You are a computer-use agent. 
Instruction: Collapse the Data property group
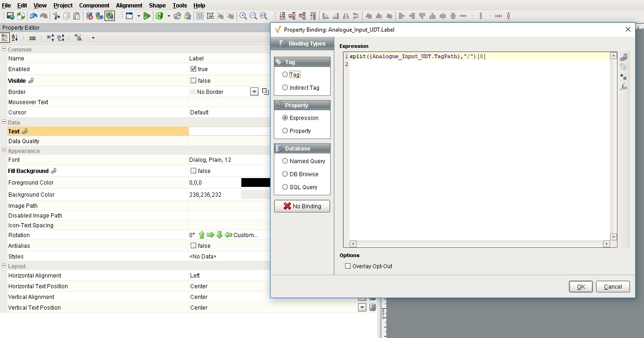pyautogui.click(x=4, y=122)
